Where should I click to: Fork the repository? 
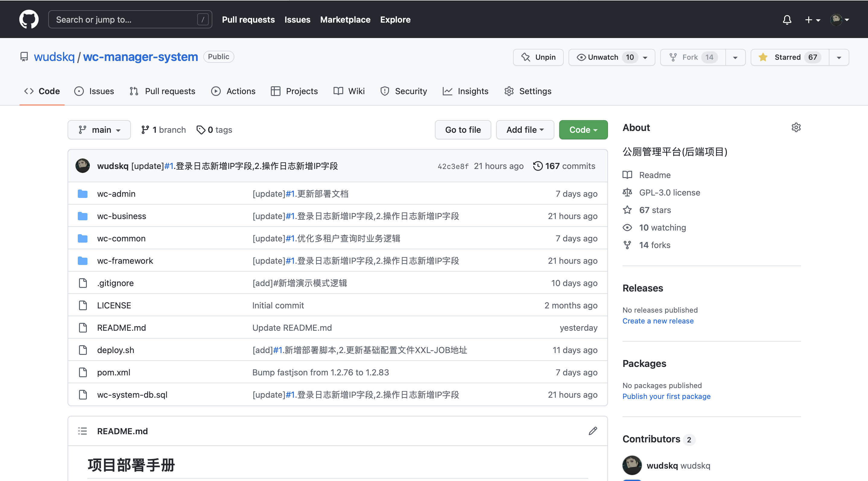click(693, 57)
